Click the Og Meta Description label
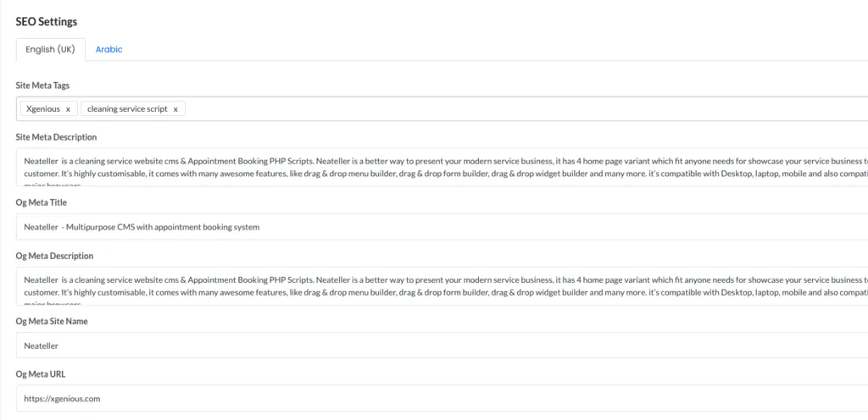The width and height of the screenshot is (868, 420). [x=54, y=256]
